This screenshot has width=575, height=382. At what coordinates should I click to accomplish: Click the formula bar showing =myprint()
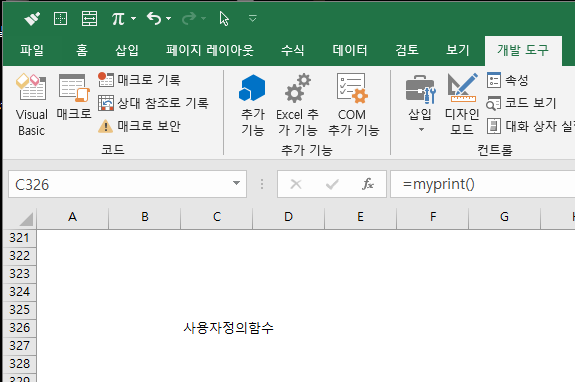(x=483, y=184)
